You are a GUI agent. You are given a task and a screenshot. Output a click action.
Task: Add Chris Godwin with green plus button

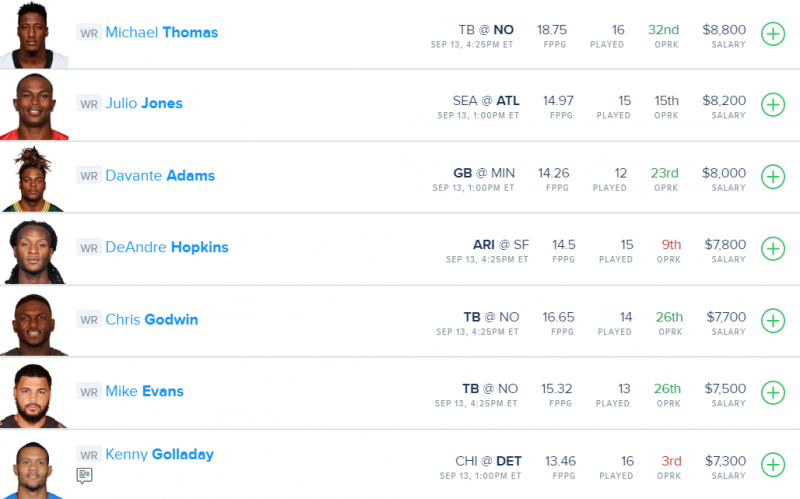click(x=773, y=321)
